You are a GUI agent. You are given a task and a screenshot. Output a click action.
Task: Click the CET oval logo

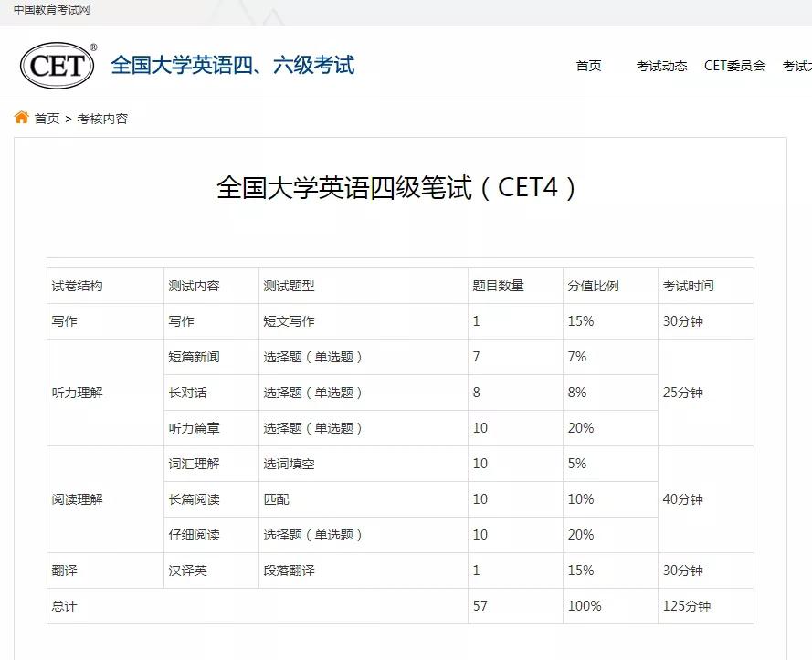(58, 65)
